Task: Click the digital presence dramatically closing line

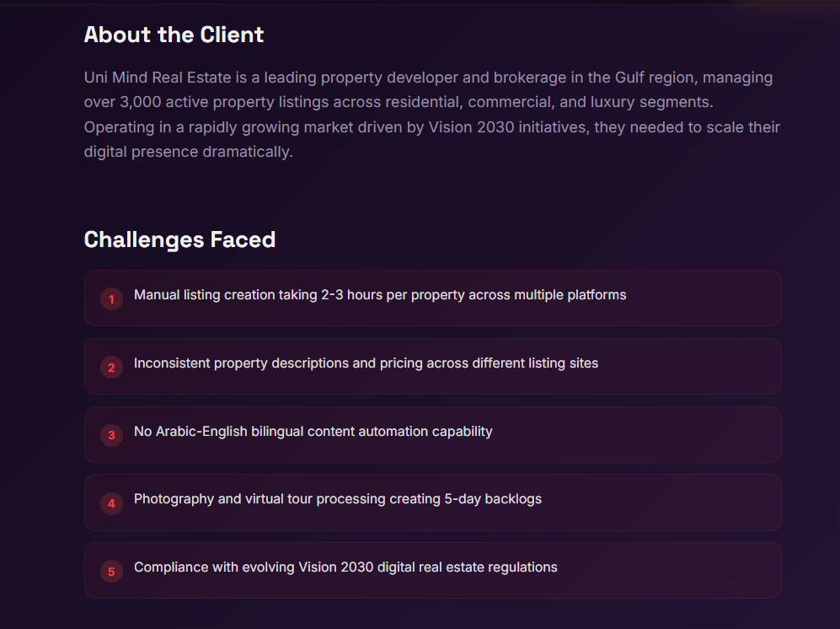Action: click(x=188, y=153)
